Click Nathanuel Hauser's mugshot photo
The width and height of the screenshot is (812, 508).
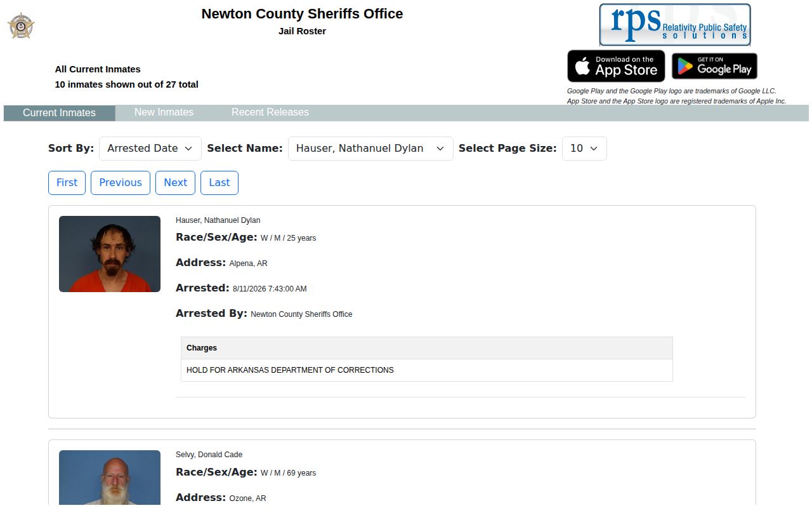pyautogui.click(x=110, y=254)
